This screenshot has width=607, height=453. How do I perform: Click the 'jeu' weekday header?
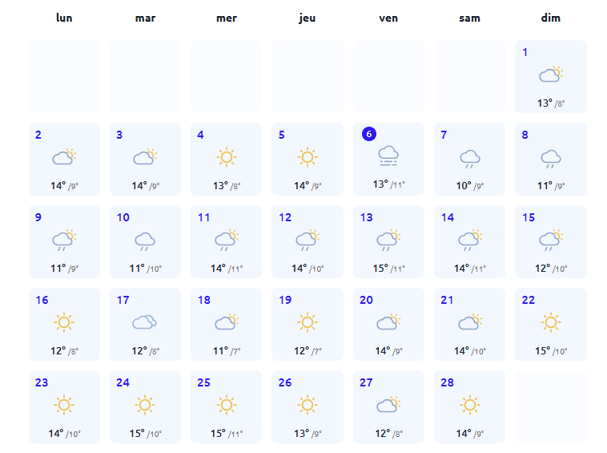tap(308, 18)
